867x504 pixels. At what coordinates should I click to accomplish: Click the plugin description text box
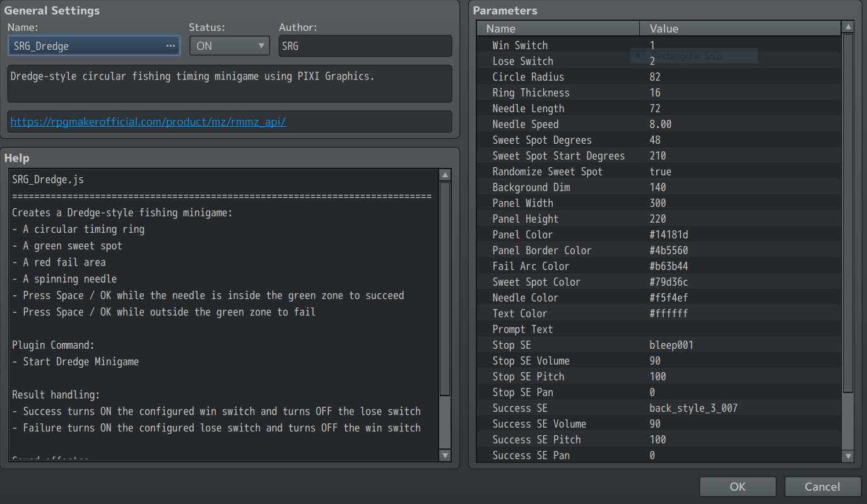(x=230, y=83)
